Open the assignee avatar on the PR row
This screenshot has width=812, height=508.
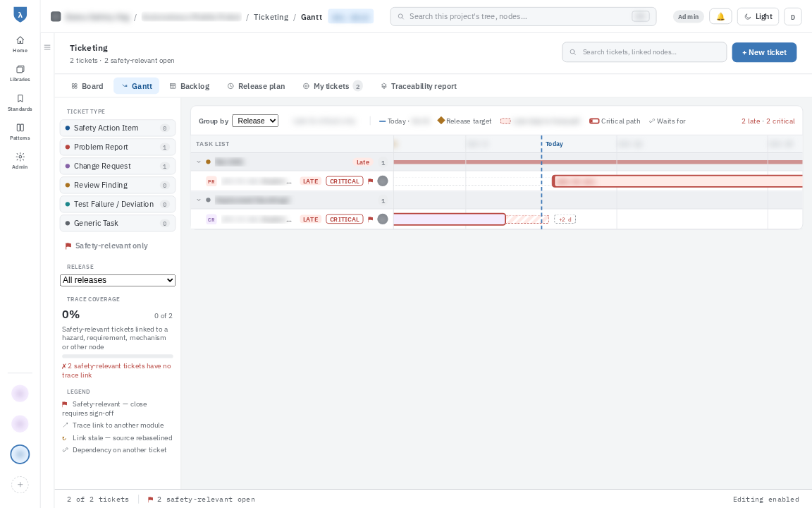click(x=383, y=181)
